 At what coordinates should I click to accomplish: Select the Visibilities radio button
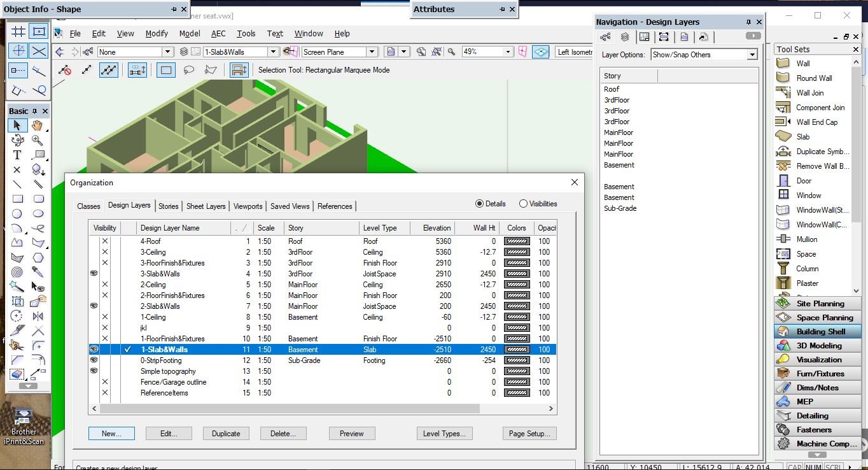click(x=523, y=204)
